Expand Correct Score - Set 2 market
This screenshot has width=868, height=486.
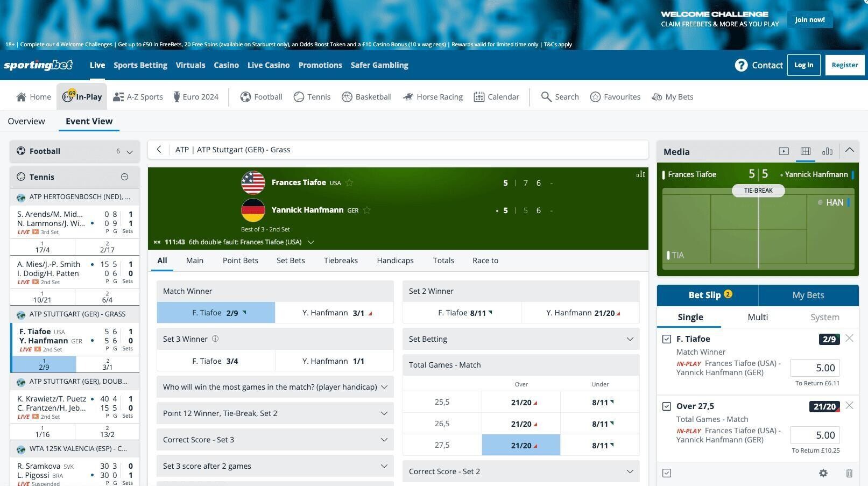[521, 471]
